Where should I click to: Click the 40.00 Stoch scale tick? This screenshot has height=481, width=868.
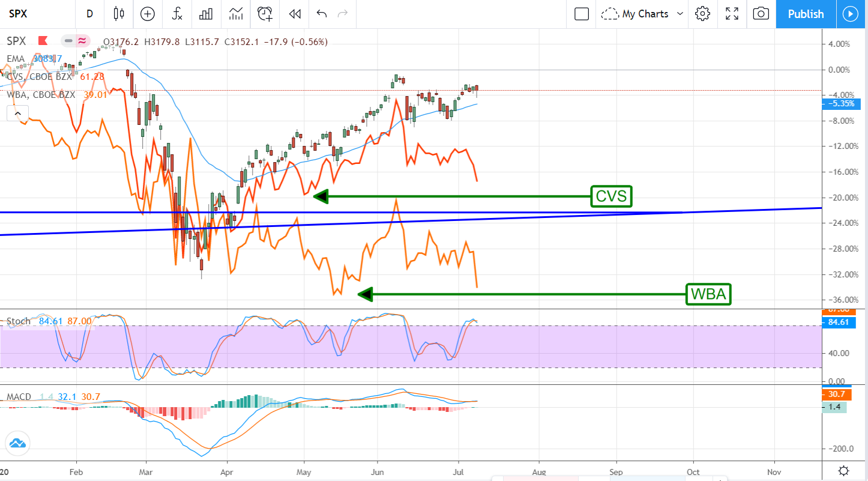pyautogui.click(x=837, y=353)
